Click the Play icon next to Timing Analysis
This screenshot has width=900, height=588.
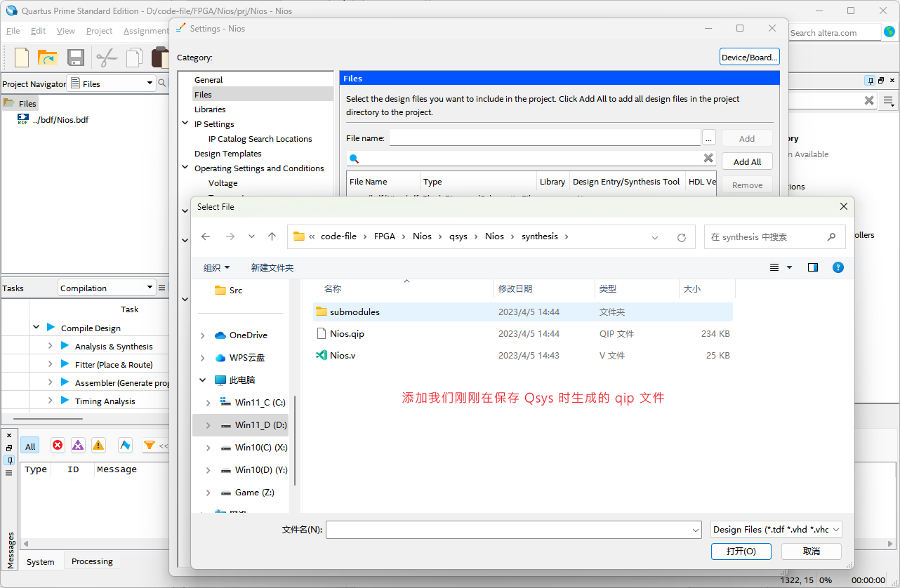pyautogui.click(x=65, y=401)
